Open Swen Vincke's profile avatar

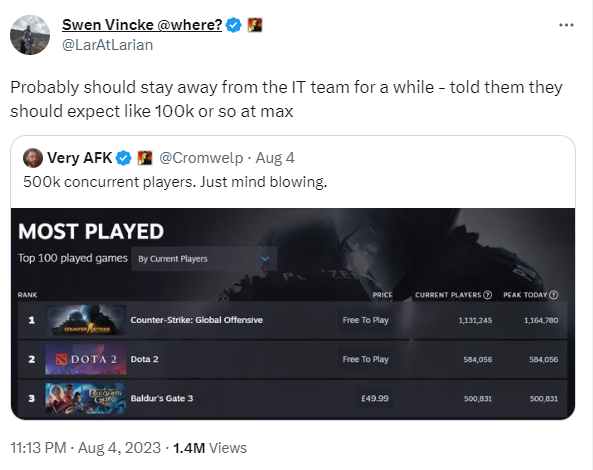30,35
